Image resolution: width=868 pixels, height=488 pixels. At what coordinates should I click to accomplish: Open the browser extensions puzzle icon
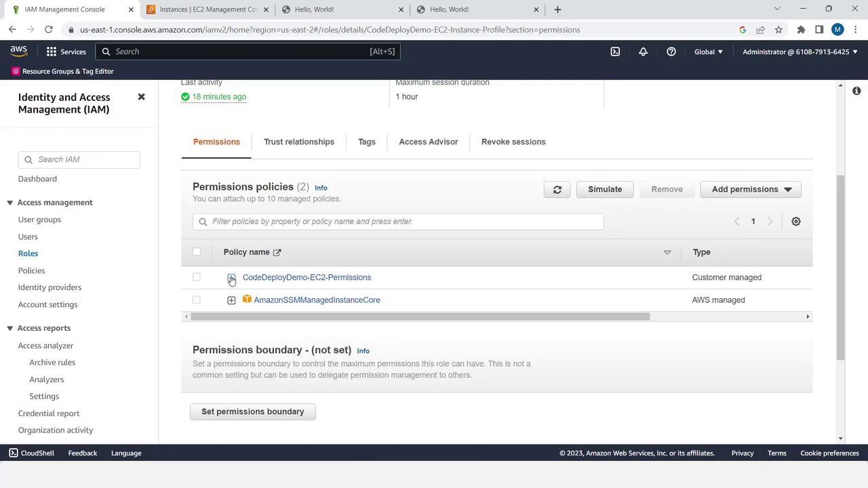pyautogui.click(x=801, y=30)
